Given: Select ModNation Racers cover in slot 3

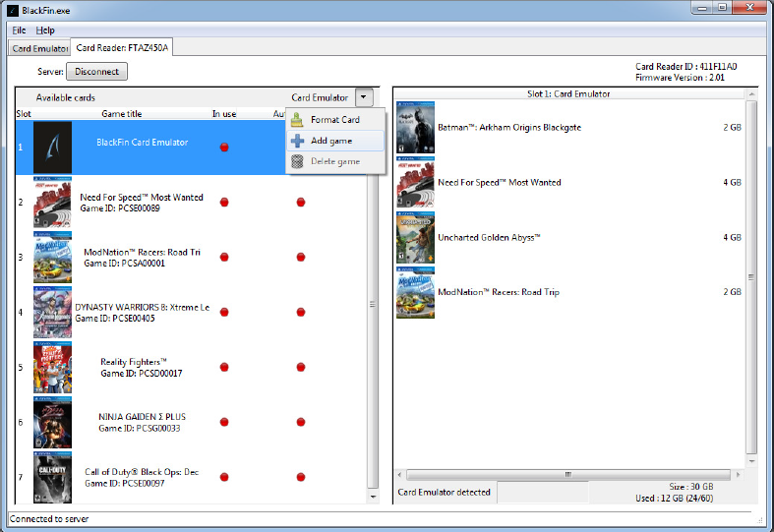Looking at the screenshot, I should [52, 257].
